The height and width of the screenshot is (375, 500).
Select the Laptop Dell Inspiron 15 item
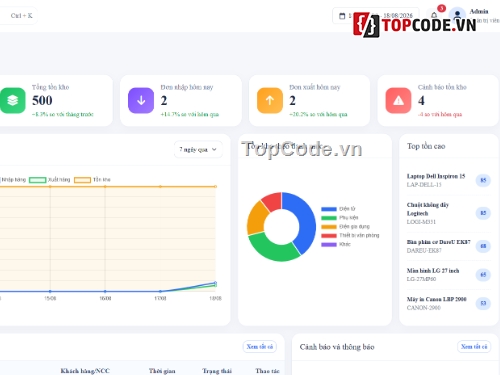[449, 180]
